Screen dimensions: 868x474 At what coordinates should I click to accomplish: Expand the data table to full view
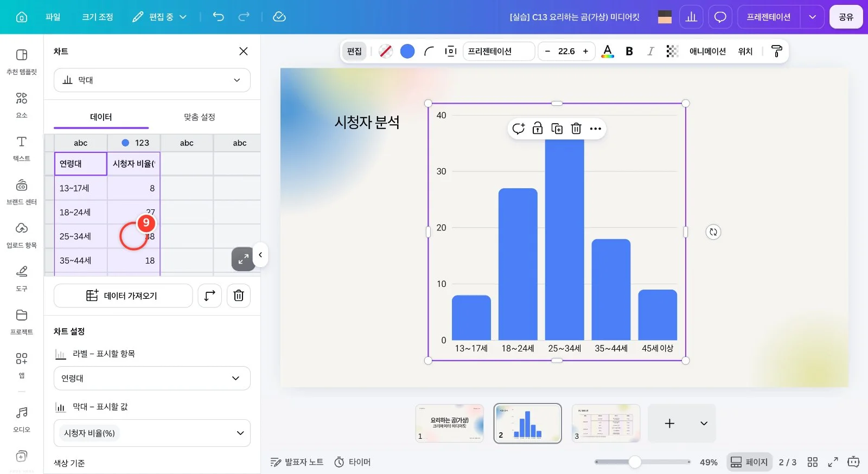tap(243, 259)
